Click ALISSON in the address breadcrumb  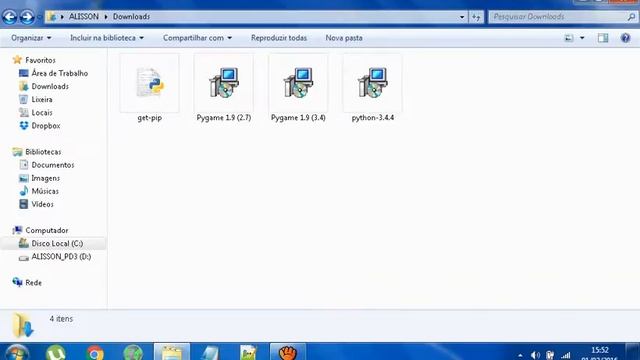(x=84, y=17)
